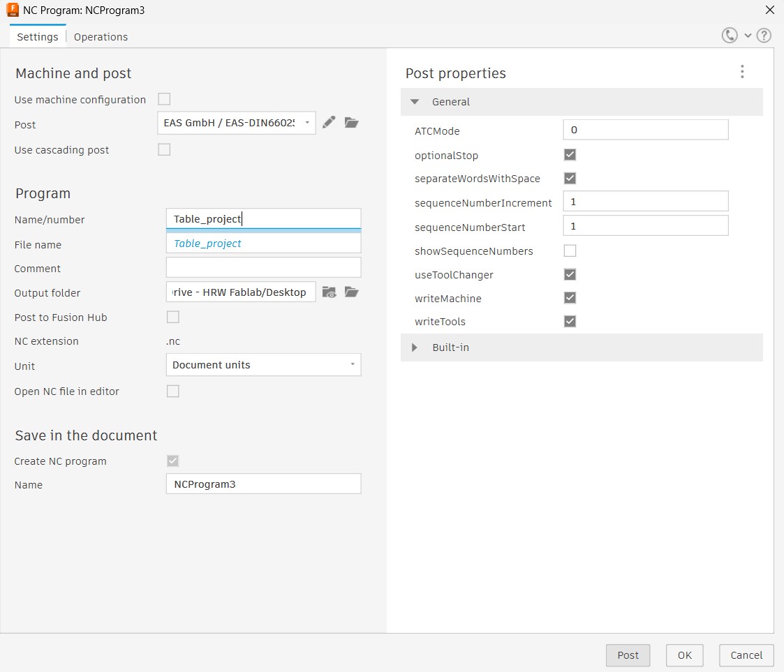Click the Cancel button
784x672 pixels.
click(746, 655)
